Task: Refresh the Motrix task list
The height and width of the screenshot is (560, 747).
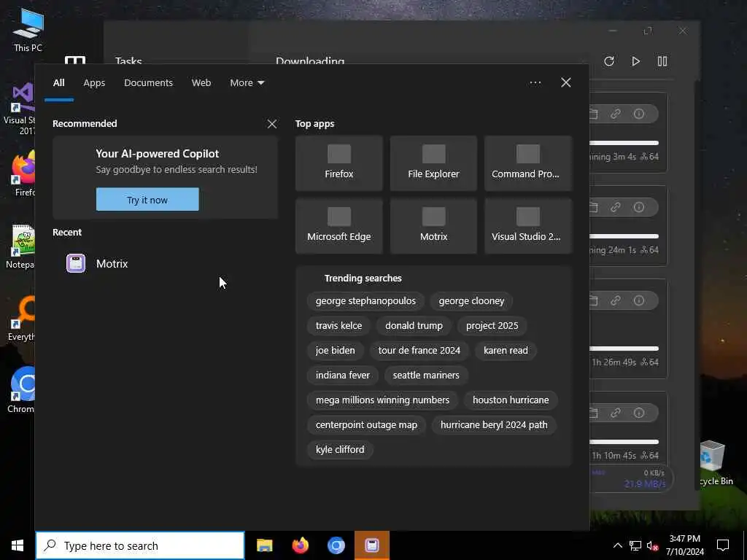Action: point(609,61)
